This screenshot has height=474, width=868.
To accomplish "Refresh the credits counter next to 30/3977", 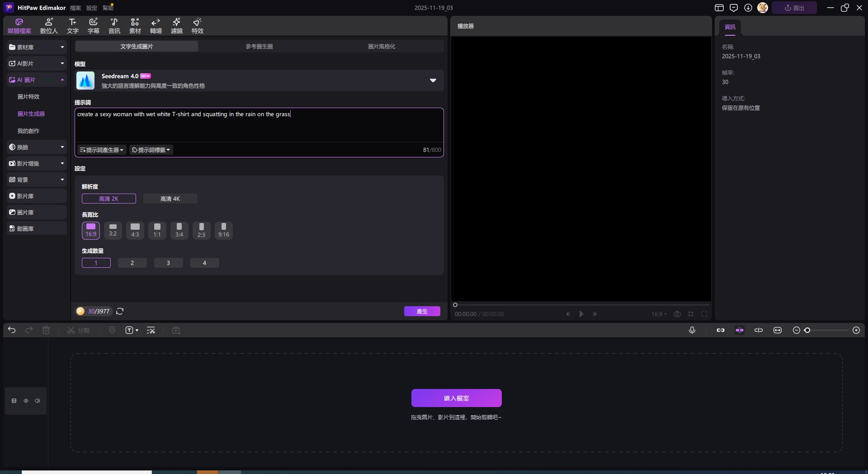I will click(x=120, y=311).
